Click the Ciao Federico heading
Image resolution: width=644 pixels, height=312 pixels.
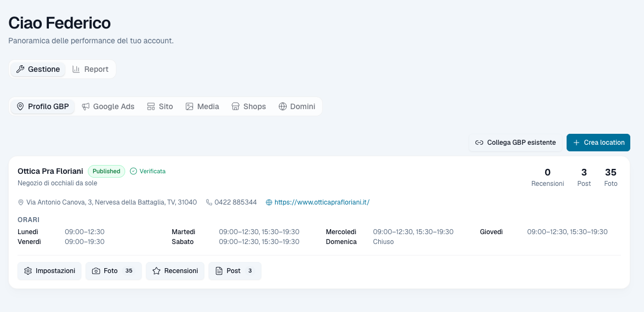(x=59, y=23)
